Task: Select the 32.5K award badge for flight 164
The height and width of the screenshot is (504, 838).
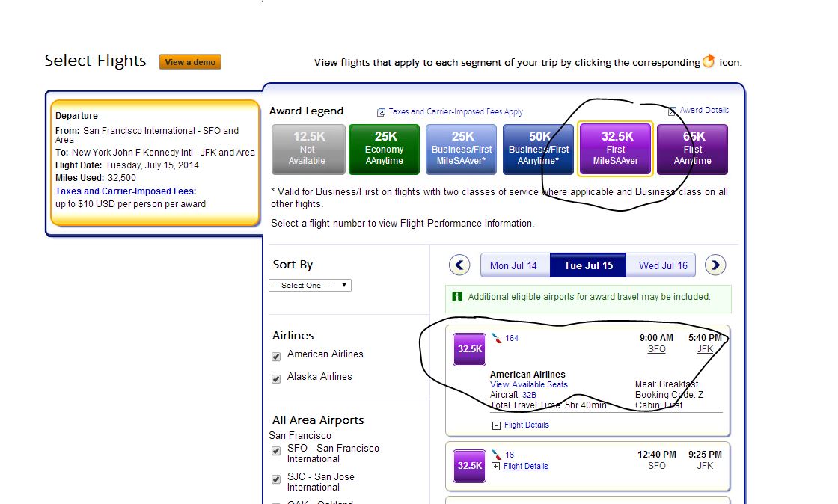Action: (x=469, y=349)
